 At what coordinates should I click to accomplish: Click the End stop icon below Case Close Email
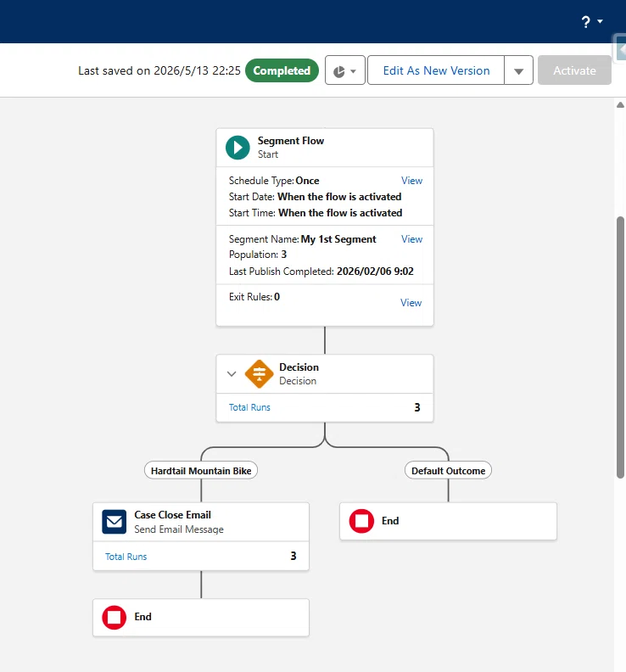(x=114, y=617)
